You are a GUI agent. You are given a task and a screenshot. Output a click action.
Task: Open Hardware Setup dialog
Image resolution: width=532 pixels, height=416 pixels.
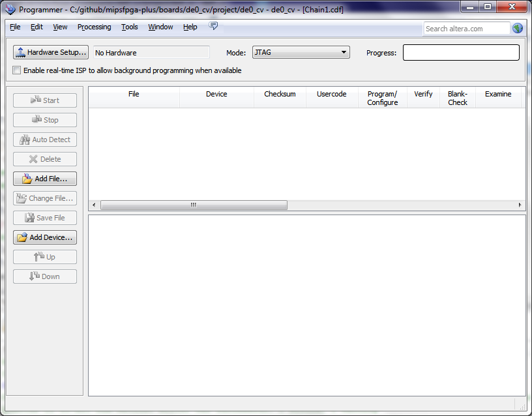point(51,52)
